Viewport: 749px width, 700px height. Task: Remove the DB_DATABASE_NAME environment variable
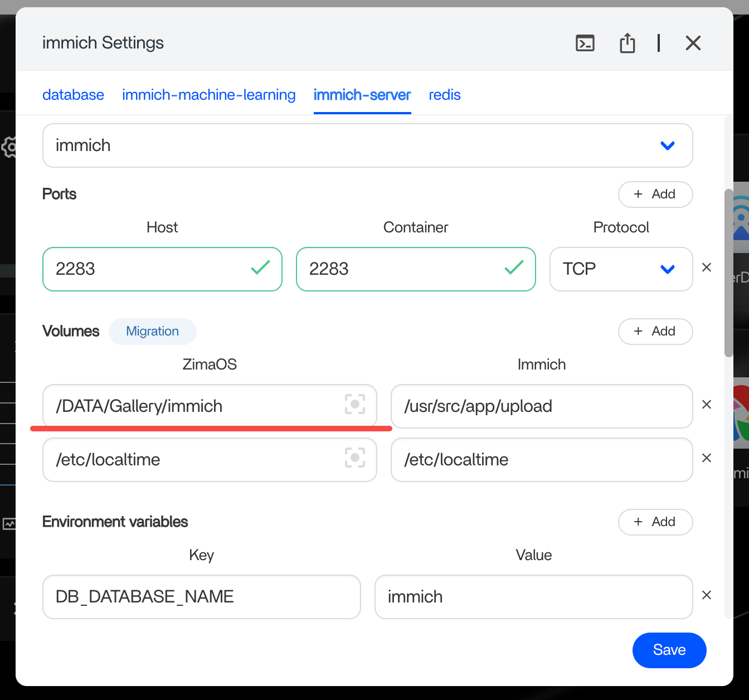pos(707,595)
